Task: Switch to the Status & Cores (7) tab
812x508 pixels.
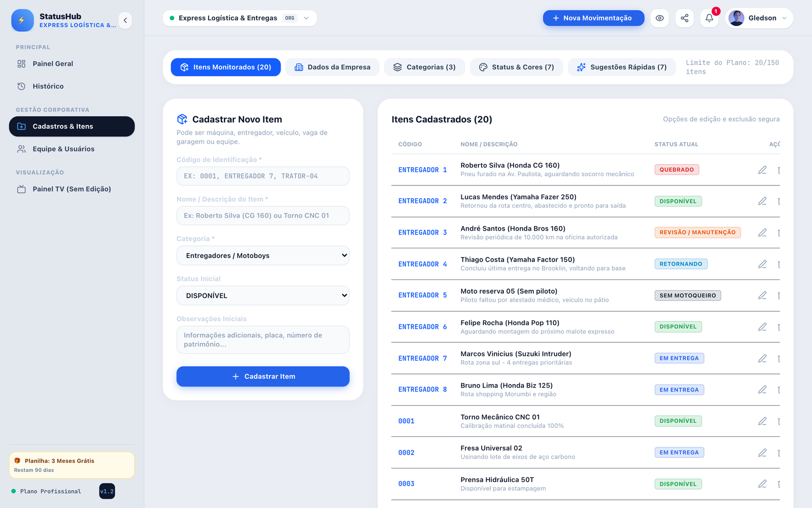Action: coord(517,67)
